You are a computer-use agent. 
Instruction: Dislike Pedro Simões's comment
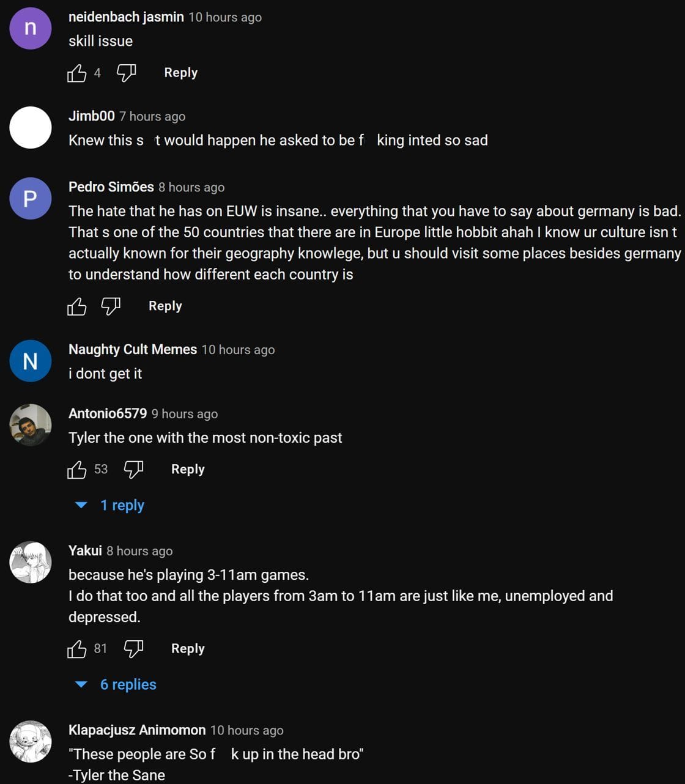click(111, 306)
